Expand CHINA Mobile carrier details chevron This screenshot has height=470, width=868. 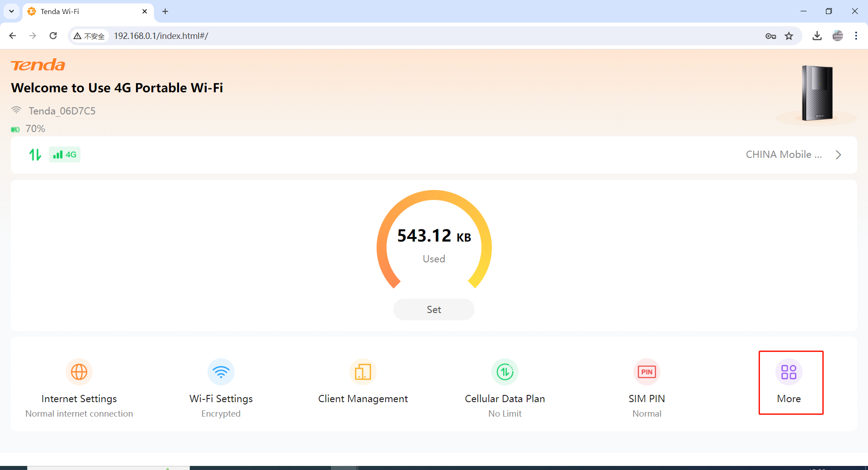(838, 155)
